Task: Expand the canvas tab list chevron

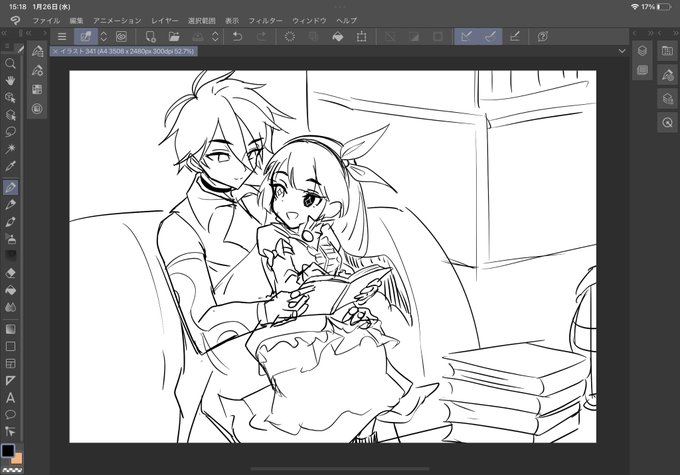Action: point(622,51)
